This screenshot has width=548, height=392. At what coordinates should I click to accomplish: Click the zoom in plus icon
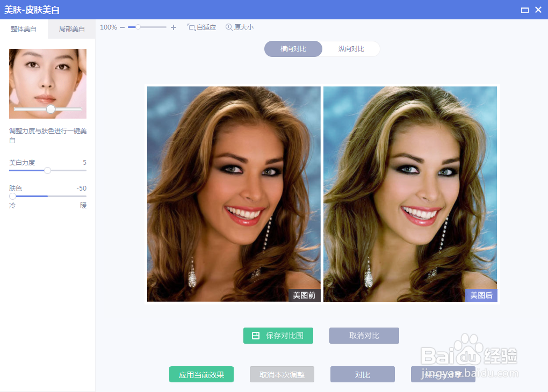(174, 27)
